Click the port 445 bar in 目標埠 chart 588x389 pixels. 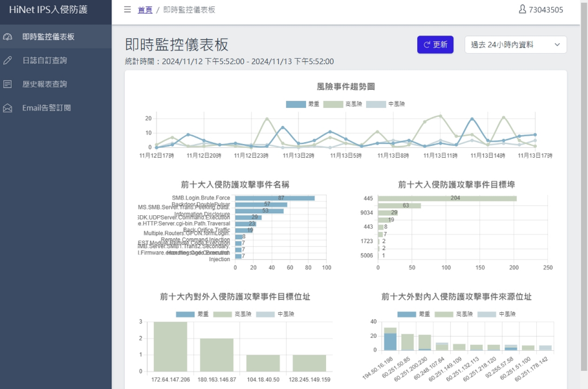point(447,198)
